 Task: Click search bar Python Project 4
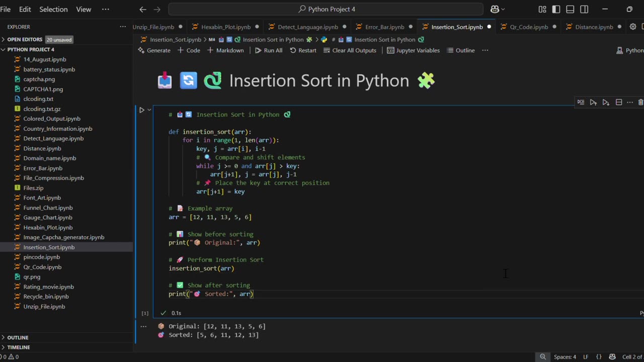point(326,9)
